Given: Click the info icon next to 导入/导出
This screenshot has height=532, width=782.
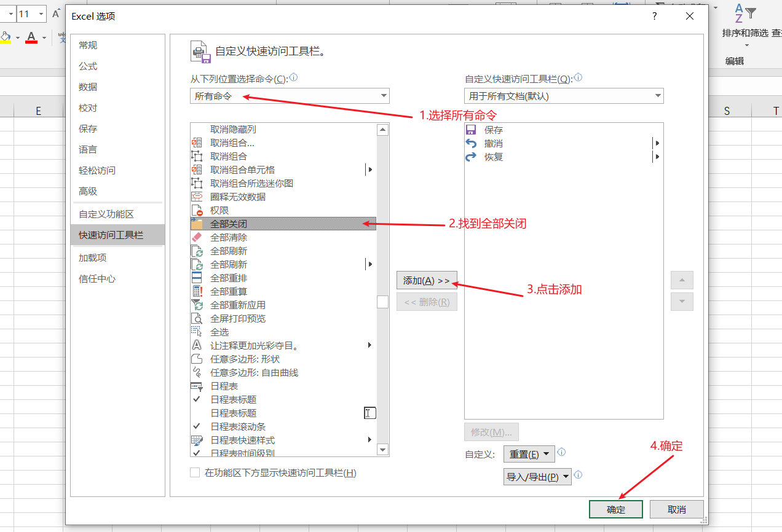Looking at the screenshot, I should (578, 475).
